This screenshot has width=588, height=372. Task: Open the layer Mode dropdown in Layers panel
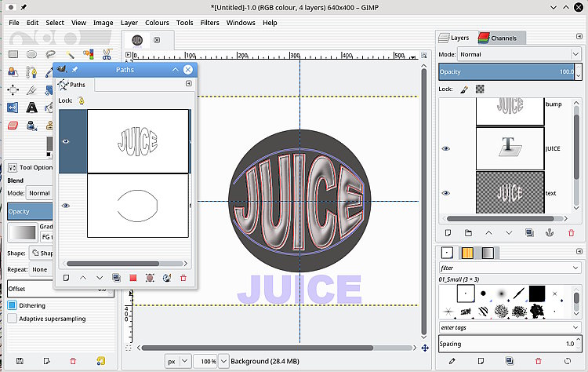(517, 54)
